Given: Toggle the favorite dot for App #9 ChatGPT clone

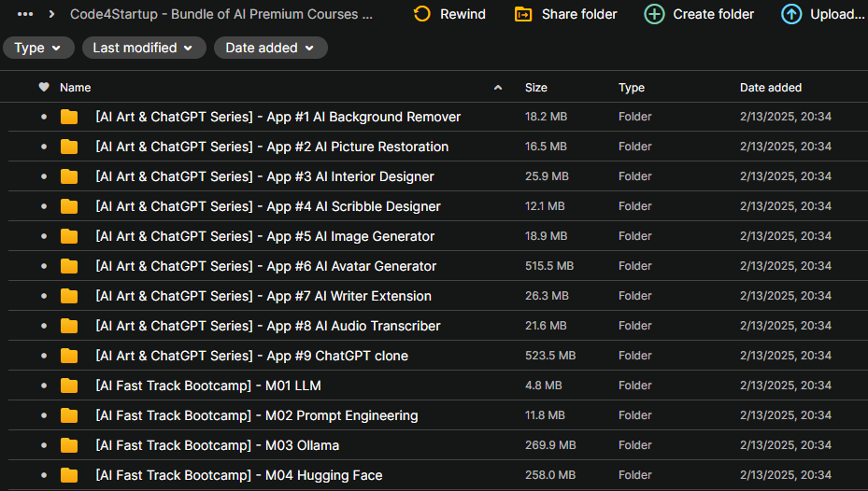Looking at the screenshot, I should (x=44, y=356).
